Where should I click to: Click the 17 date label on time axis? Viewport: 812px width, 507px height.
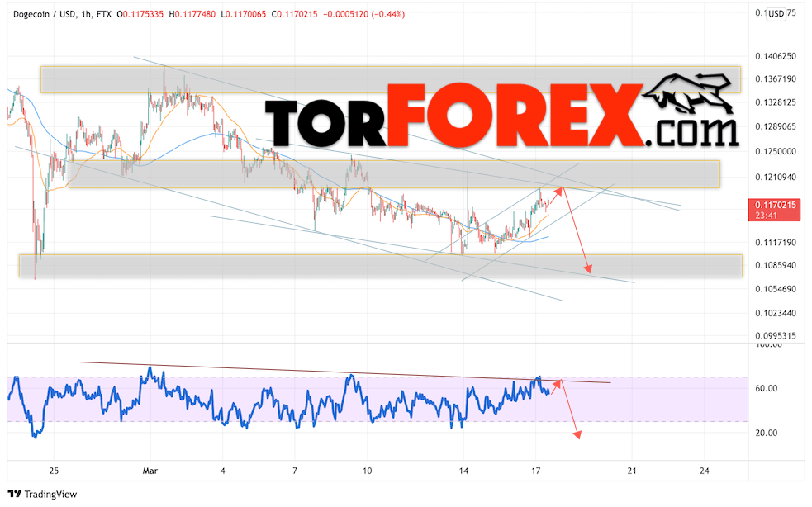(535, 471)
